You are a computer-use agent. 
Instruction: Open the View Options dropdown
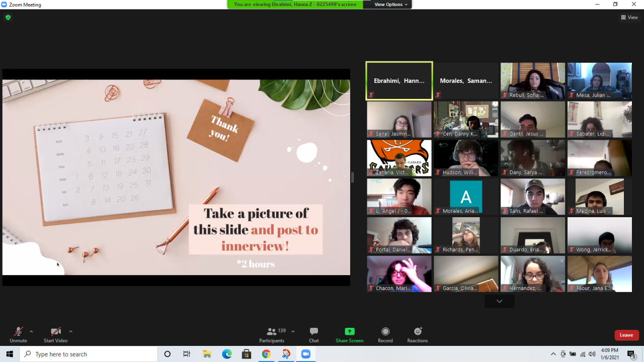click(391, 5)
